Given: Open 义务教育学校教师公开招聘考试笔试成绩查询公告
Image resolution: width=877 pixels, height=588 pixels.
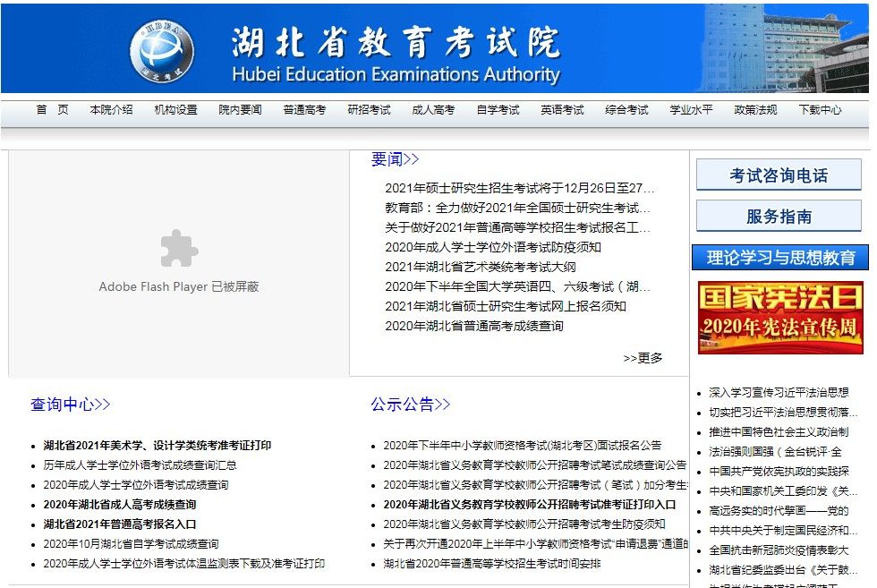Looking at the screenshot, I should coord(535,464).
